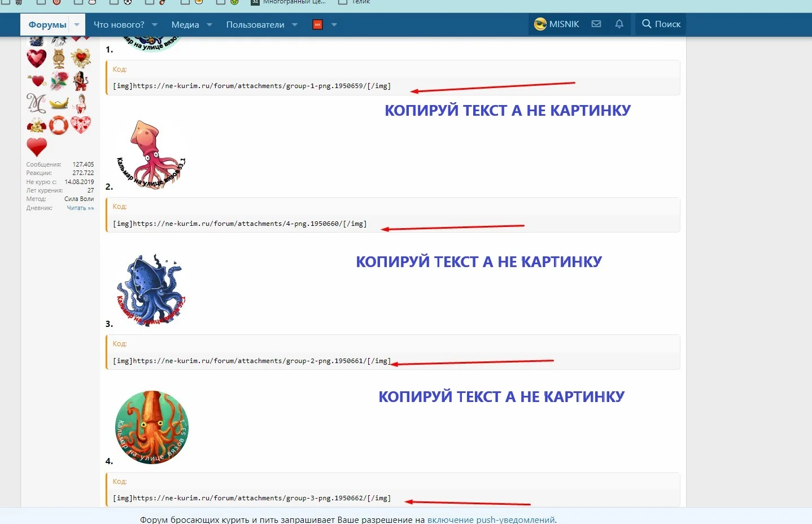Open Поиск search

(661, 24)
